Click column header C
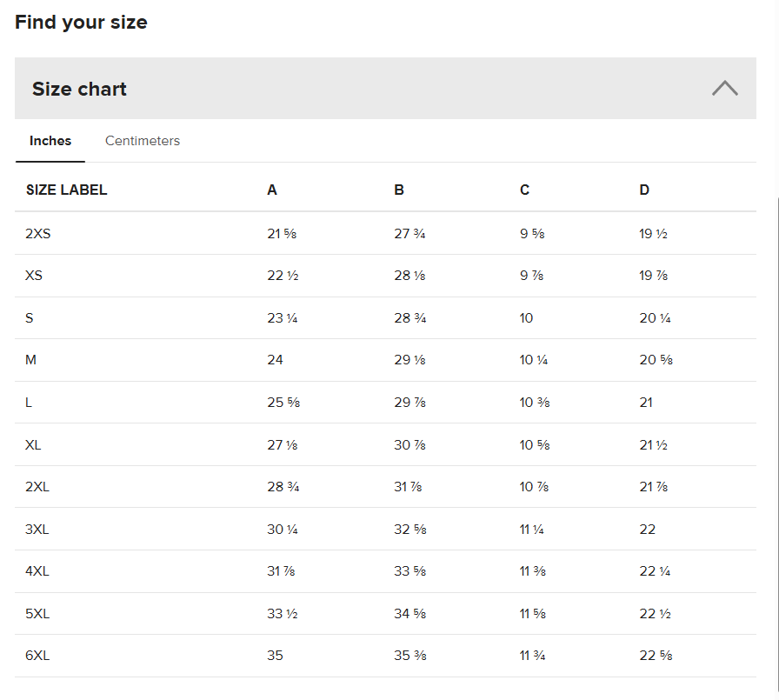Screen dimensions: 779x700 coord(524,190)
